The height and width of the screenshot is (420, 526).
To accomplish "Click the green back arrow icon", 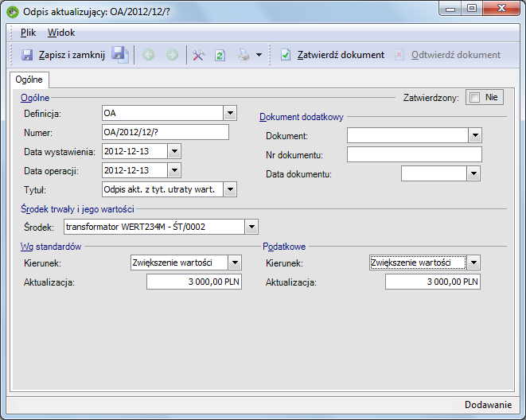I will pyautogui.click(x=148, y=55).
